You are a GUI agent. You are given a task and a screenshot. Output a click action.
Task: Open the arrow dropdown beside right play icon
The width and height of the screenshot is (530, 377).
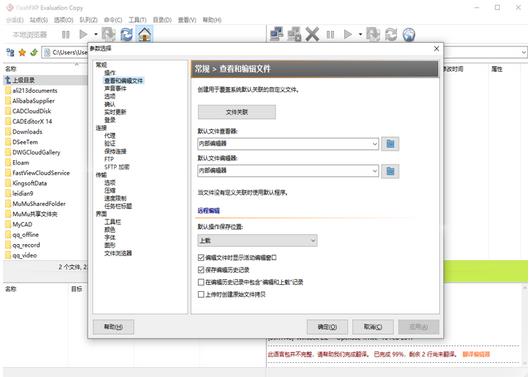(x=360, y=34)
